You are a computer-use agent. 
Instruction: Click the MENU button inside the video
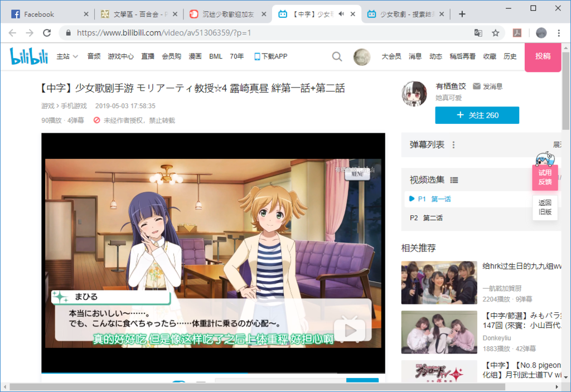pyautogui.click(x=357, y=174)
